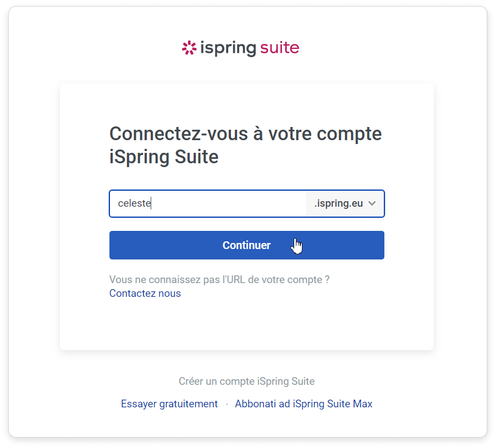Image resolution: width=496 pixels, height=448 pixels.
Task: Click the "Créer un compte iSpring Suite" text
Action: [x=246, y=381]
